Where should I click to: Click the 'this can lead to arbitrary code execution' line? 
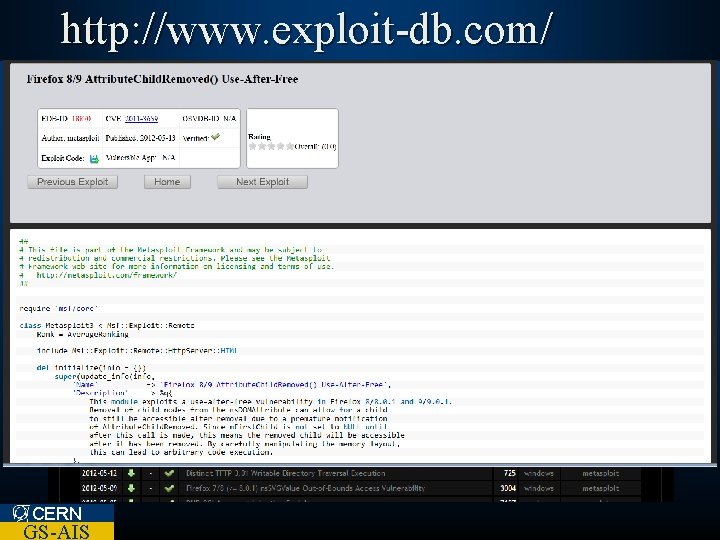pyautogui.click(x=181, y=452)
